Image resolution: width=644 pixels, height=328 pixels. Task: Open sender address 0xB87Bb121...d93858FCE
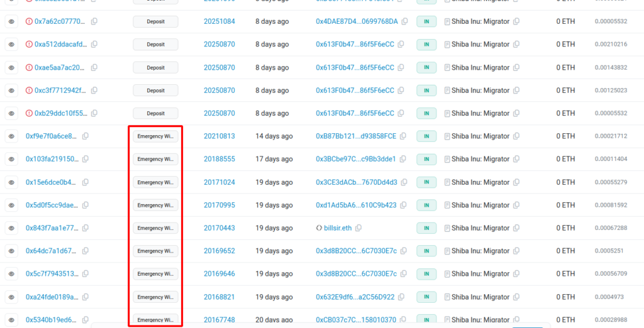coord(356,136)
